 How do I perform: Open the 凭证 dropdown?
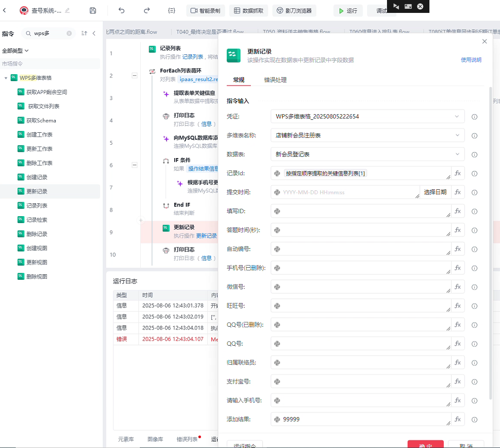(367, 116)
